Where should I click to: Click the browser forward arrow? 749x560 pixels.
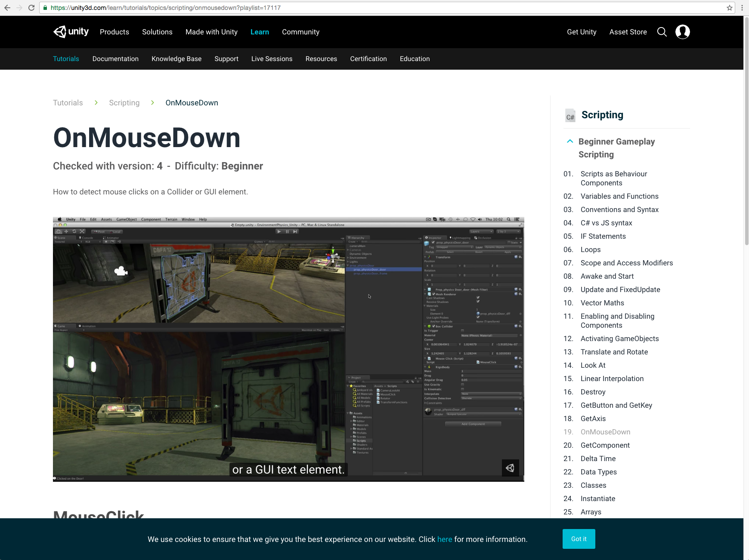point(19,8)
